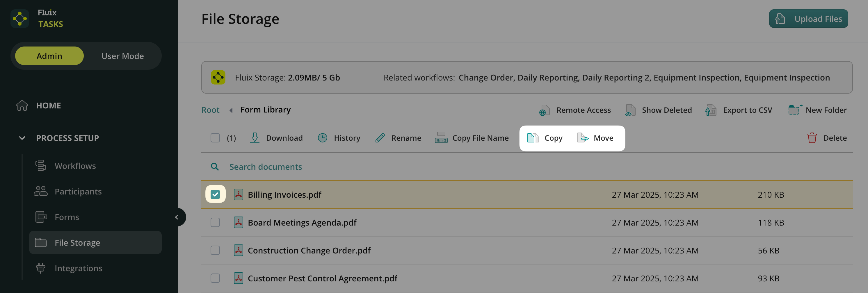Image resolution: width=868 pixels, height=293 pixels.
Task: Open file History via the clock icon
Action: tap(323, 138)
